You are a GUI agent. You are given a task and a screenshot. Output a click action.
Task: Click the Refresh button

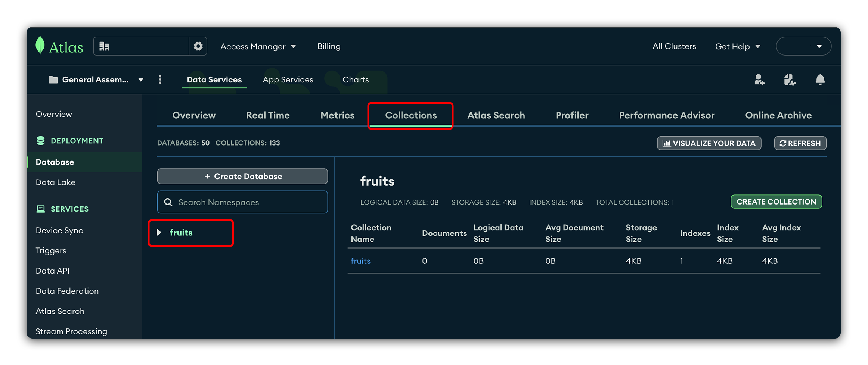(800, 143)
